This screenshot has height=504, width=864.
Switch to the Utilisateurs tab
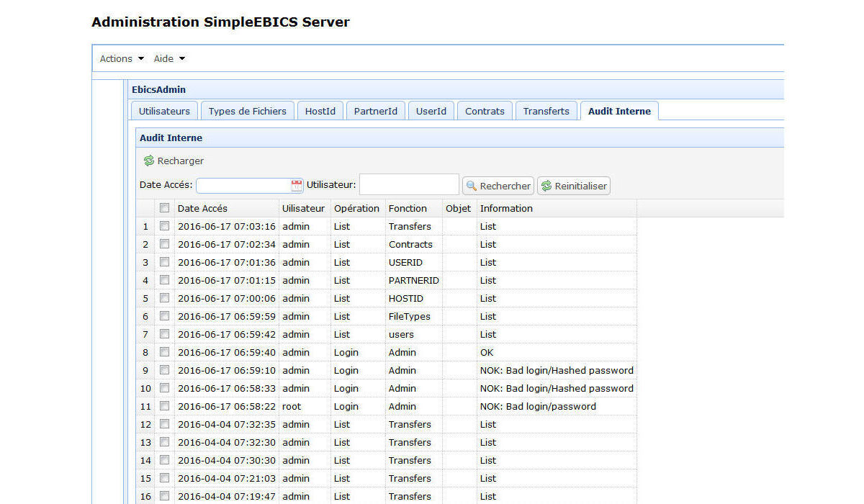coord(164,111)
